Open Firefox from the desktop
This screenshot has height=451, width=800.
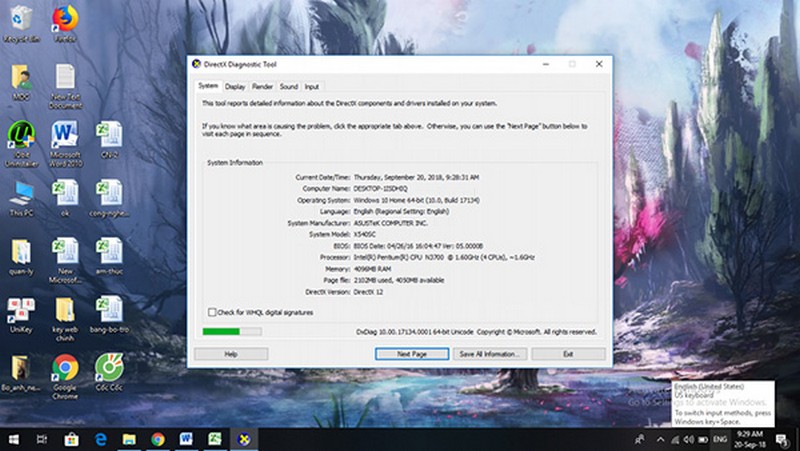point(65,20)
